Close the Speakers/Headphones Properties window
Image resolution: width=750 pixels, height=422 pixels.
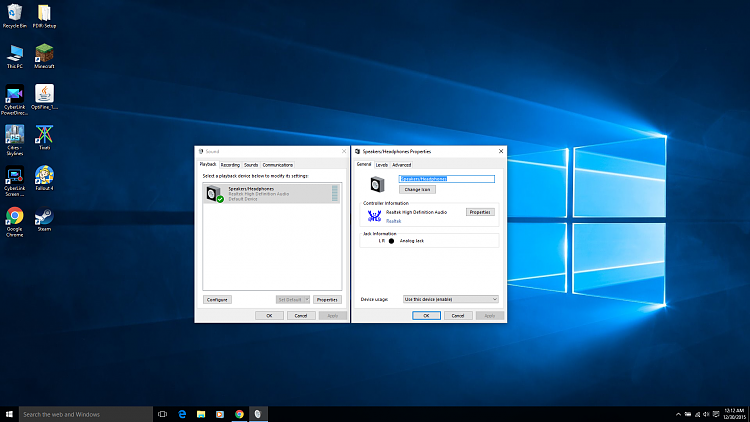(x=501, y=151)
